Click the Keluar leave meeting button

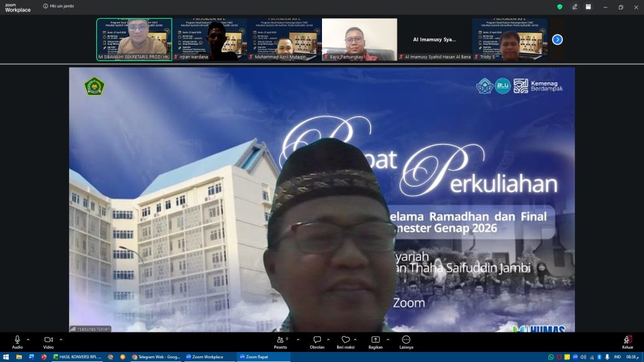pyautogui.click(x=627, y=340)
